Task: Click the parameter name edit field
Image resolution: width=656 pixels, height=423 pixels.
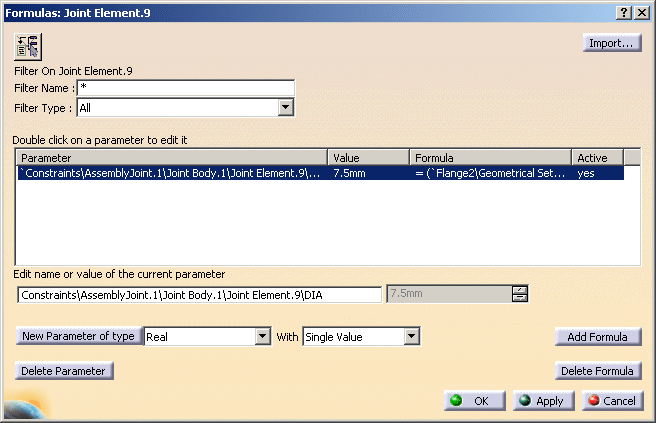Action: coord(199,294)
